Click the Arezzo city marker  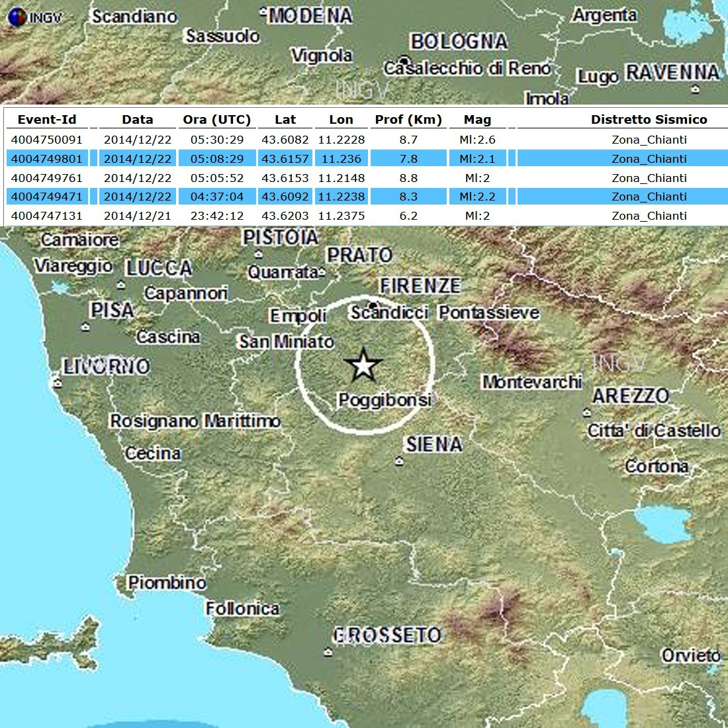click(x=587, y=412)
